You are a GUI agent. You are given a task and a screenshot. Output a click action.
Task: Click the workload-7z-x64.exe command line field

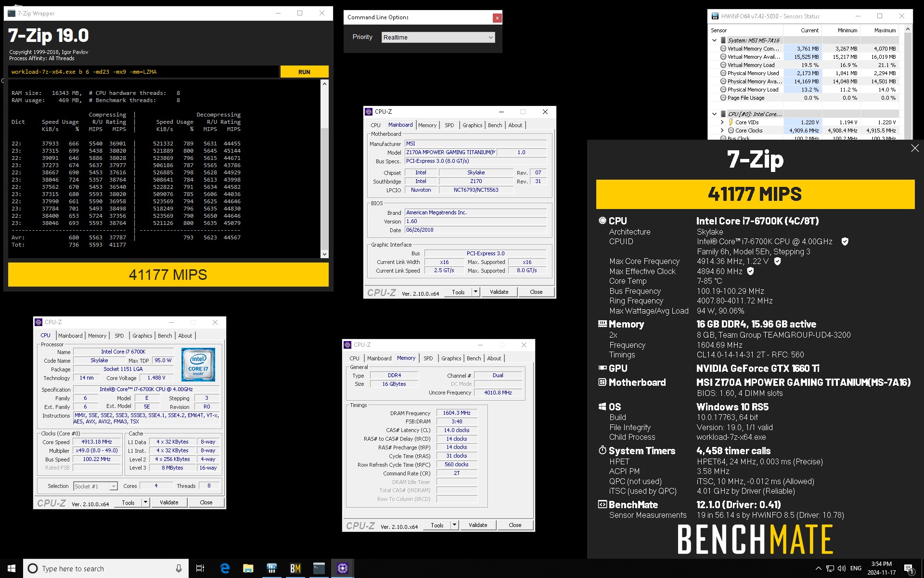[x=143, y=72]
